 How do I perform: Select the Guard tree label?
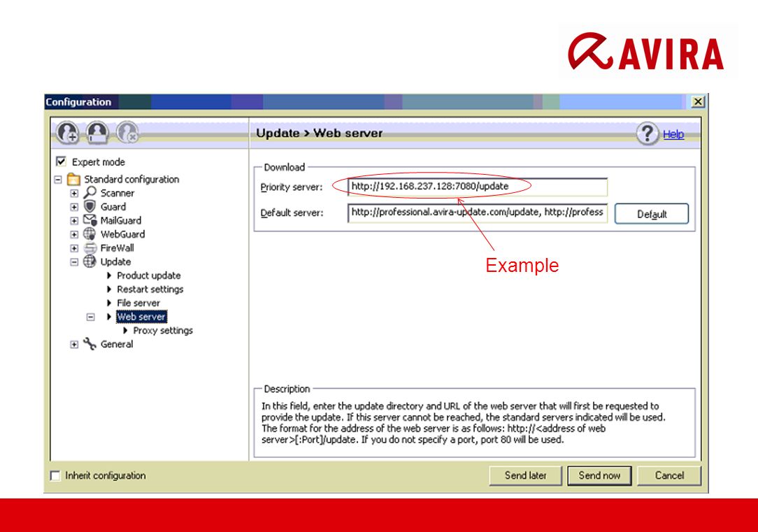point(113,207)
